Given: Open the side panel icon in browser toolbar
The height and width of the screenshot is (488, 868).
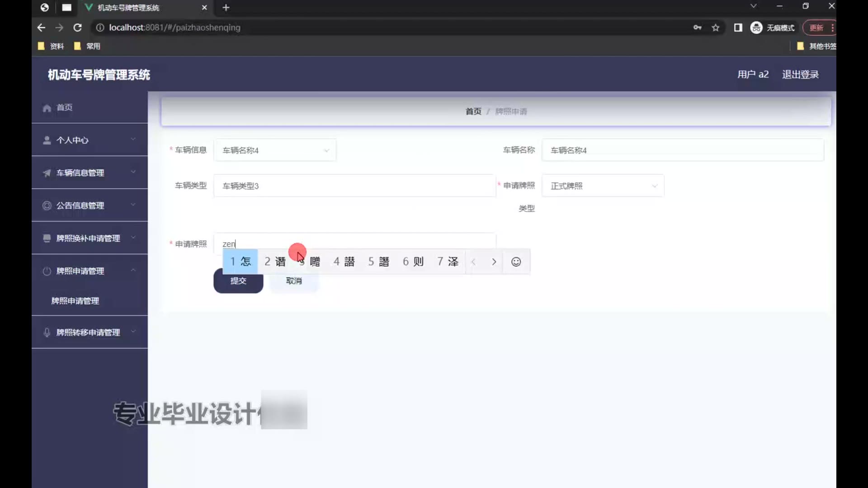Looking at the screenshot, I should [x=738, y=28].
